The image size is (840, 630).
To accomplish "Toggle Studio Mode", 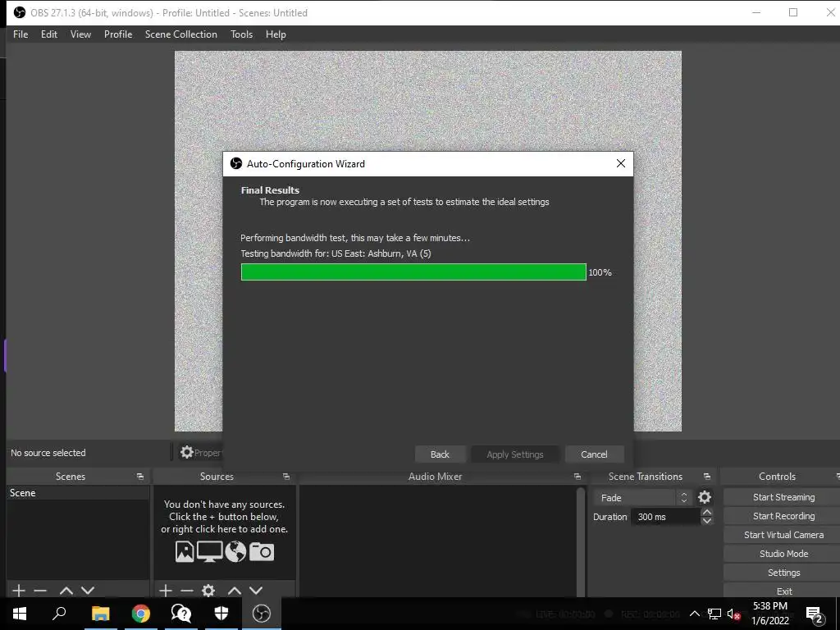I will point(783,554).
